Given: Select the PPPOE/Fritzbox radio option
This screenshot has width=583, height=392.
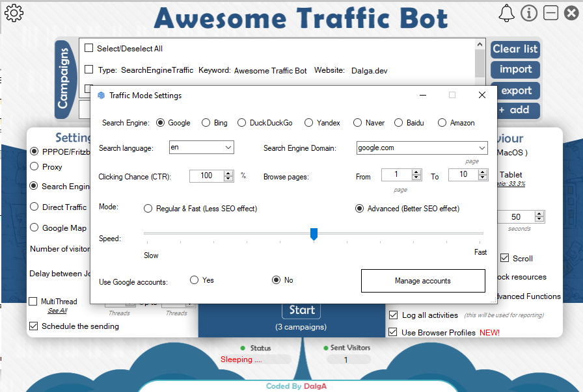Looking at the screenshot, I should 34,151.
